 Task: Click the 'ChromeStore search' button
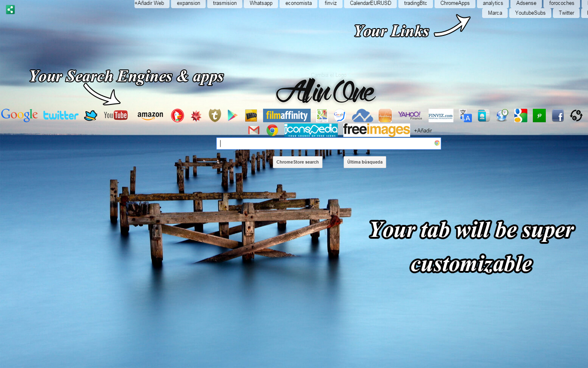point(298,162)
